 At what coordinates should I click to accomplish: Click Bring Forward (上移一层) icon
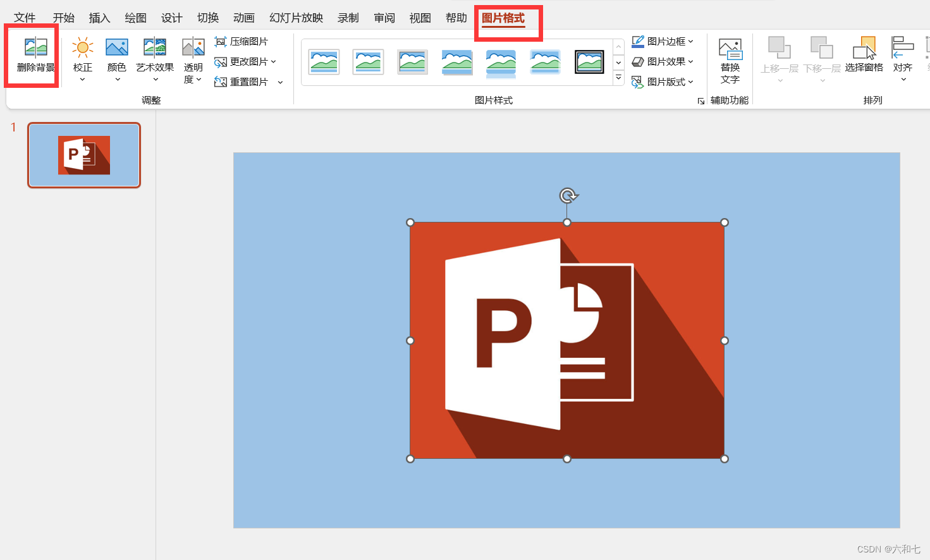pyautogui.click(x=779, y=47)
